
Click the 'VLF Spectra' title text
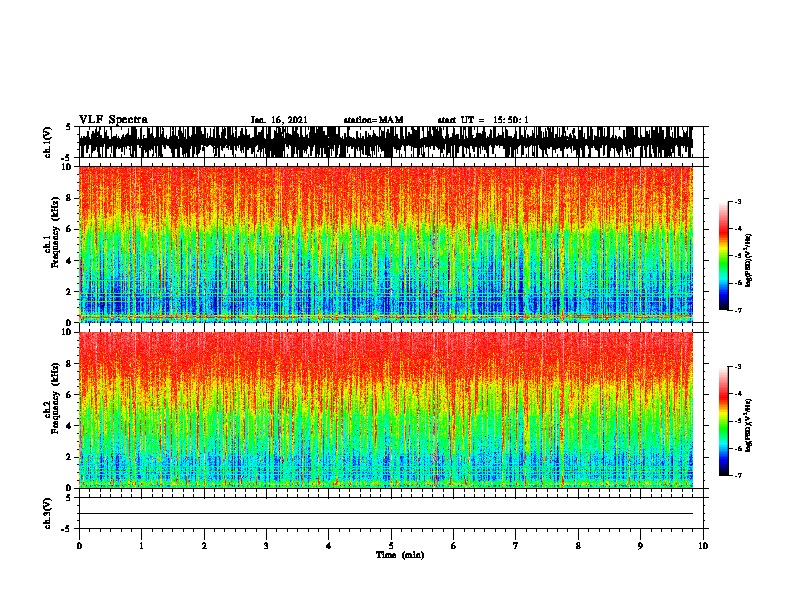point(113,119)
